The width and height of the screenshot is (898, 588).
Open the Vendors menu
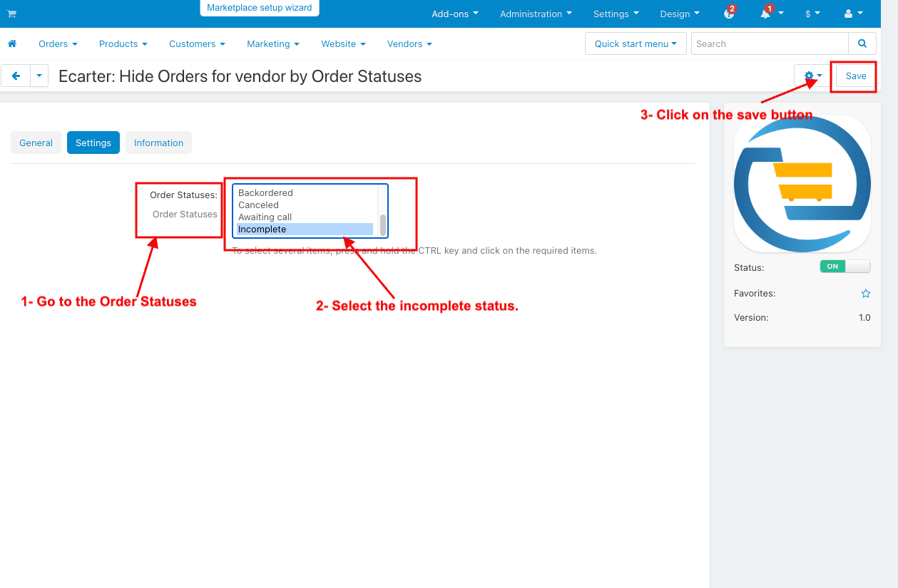tap(409, 43)
